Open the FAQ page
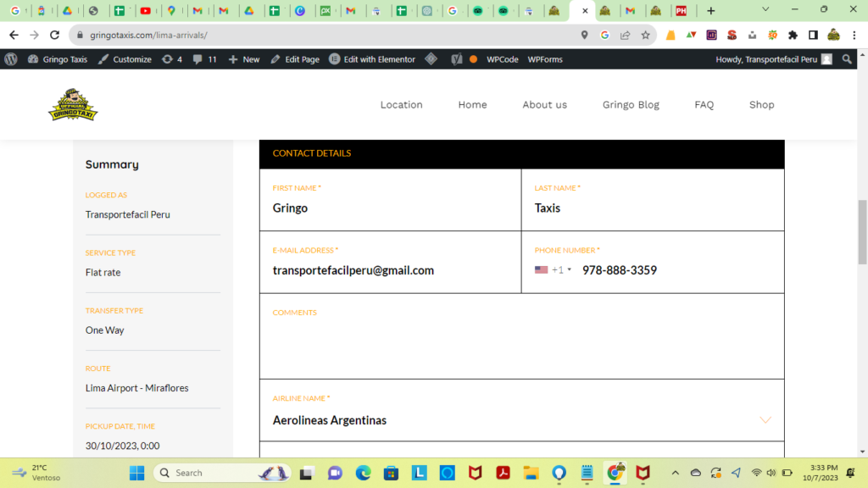The height and width of the screenshot is (488, 868). click(704, 104)
